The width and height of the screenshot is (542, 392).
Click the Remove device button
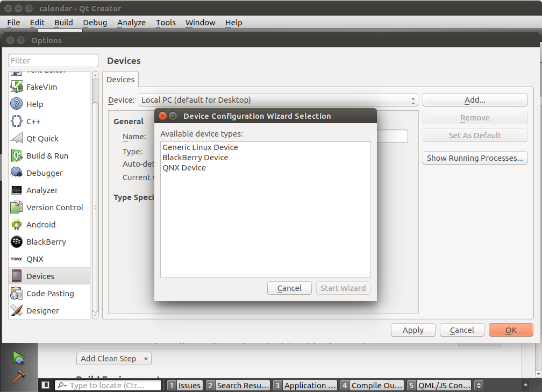click(475, 118)
